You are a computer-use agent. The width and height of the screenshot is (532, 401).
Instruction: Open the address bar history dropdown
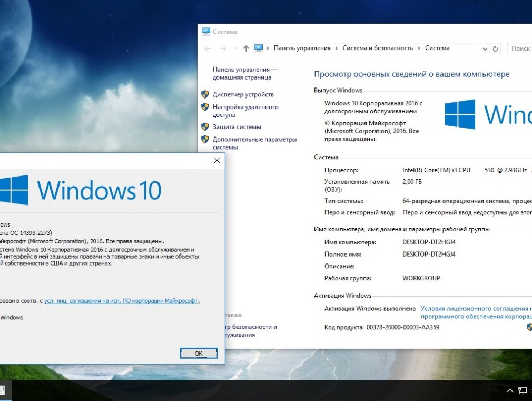click(x=485, y=49)
